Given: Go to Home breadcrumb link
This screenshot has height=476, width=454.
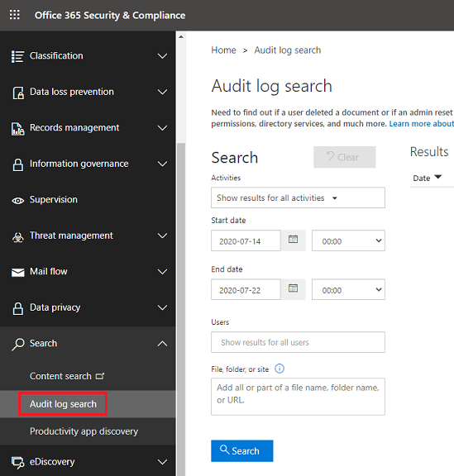Looking at the screenshot, I should [x=223, y=50].
